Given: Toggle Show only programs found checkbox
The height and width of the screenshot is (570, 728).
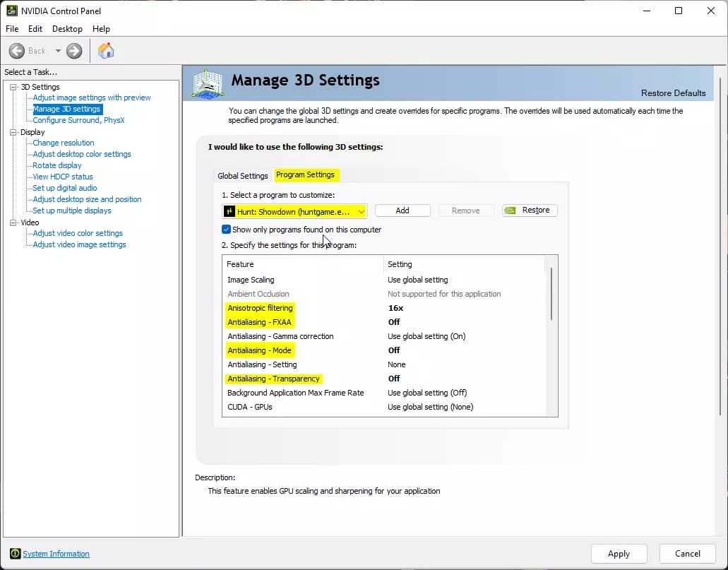Looking at the screenshot, I should (226, 230).
